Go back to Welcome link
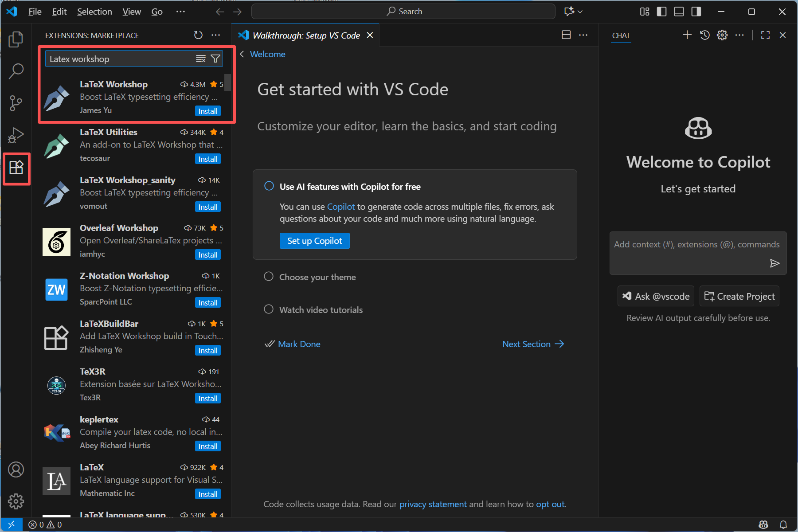 267,54
